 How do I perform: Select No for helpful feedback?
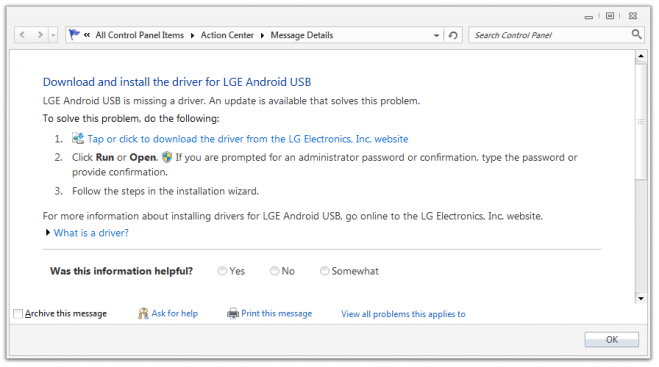click(x=274, y=271)
